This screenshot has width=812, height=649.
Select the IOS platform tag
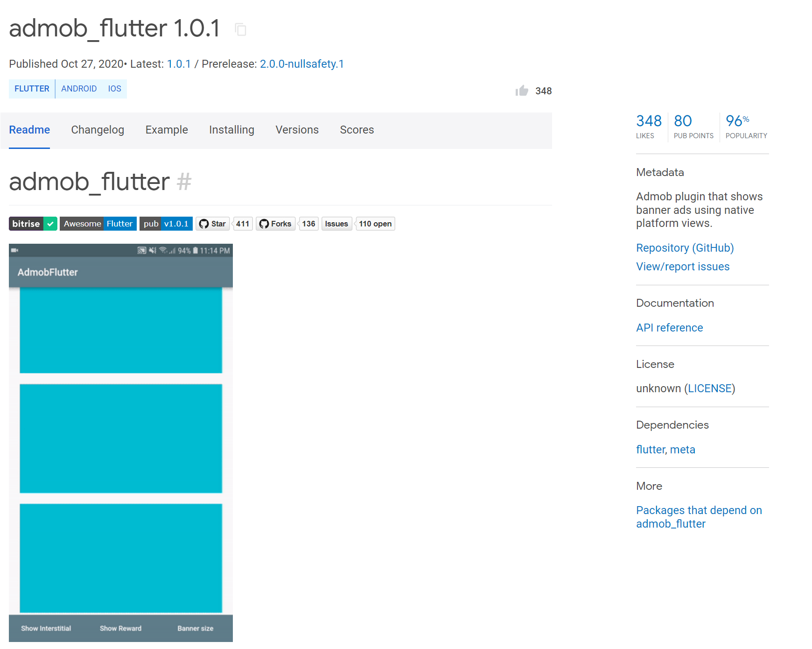coord(115,89)
